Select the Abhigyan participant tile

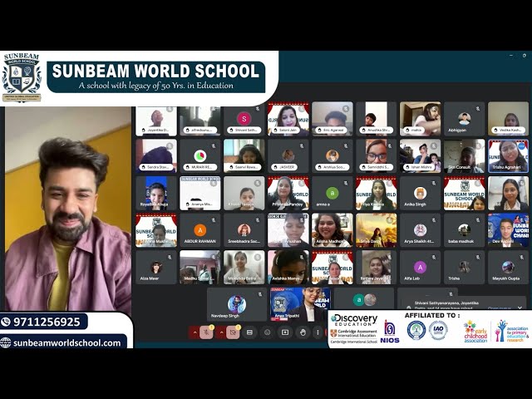tap(464, 119)
